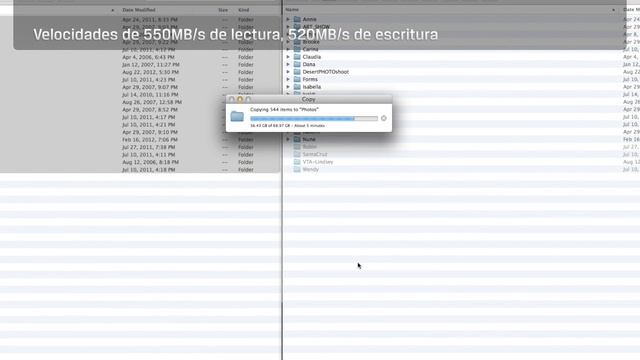Click the Claudia folder icon
The width and height of the screenshot is (640, 360).
297,57
